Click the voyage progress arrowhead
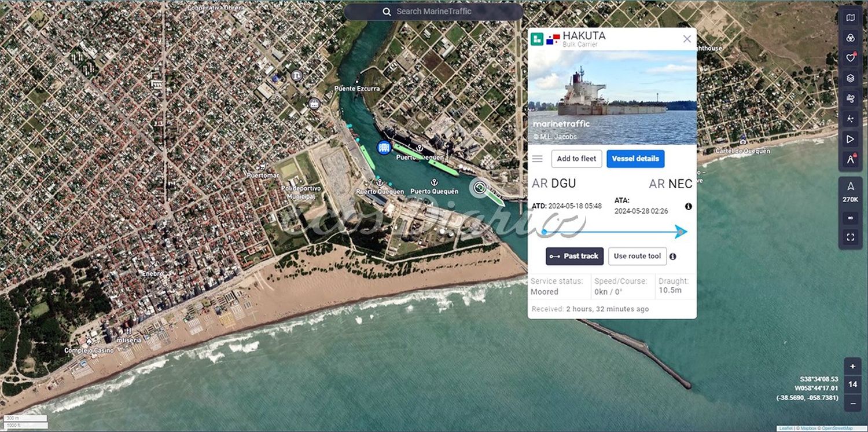 [x=681, y=232]
